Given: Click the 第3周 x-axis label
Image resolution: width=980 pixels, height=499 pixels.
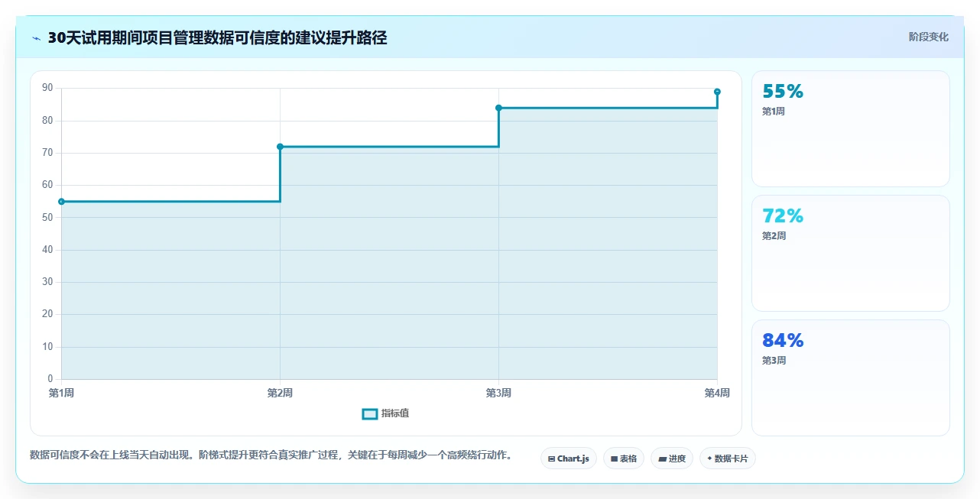Looking at the screenshot, I should point(498,393).
